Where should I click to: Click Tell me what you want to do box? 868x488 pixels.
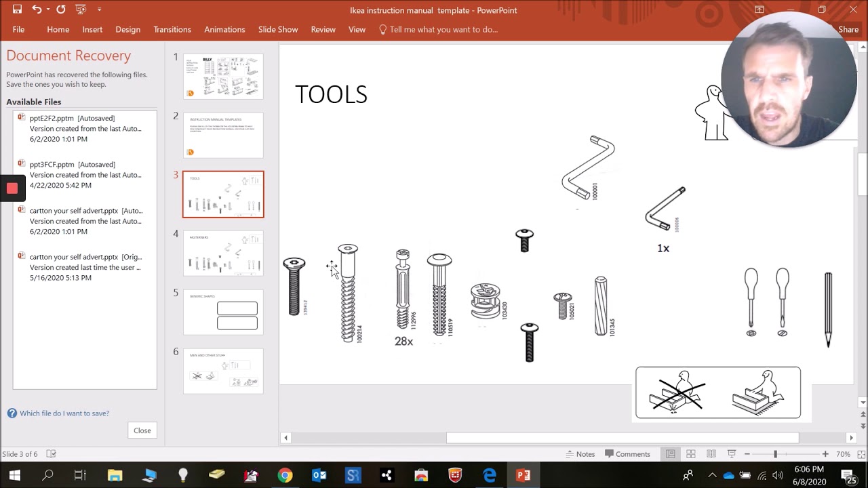(438, 29)
